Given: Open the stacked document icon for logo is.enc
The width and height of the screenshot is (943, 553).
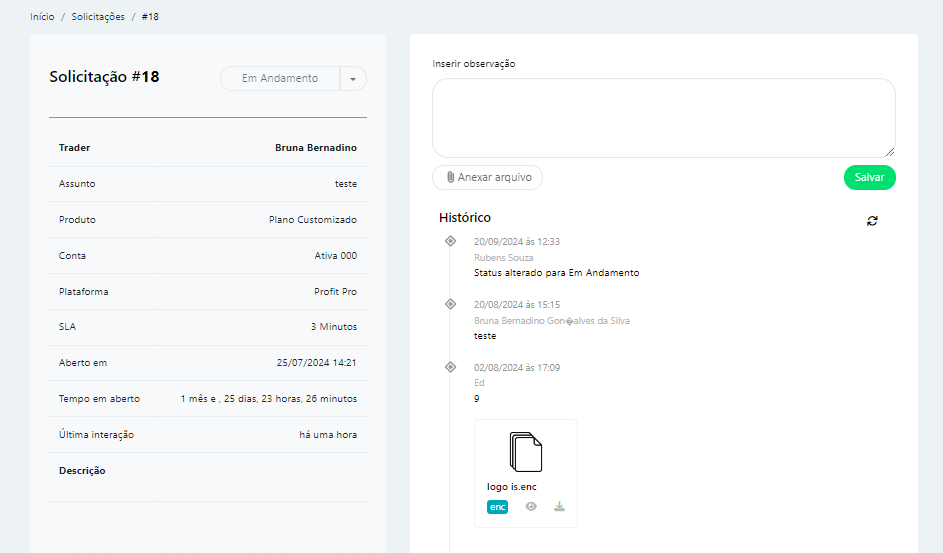Looking at the screenshot, I should tap(525, 452).
